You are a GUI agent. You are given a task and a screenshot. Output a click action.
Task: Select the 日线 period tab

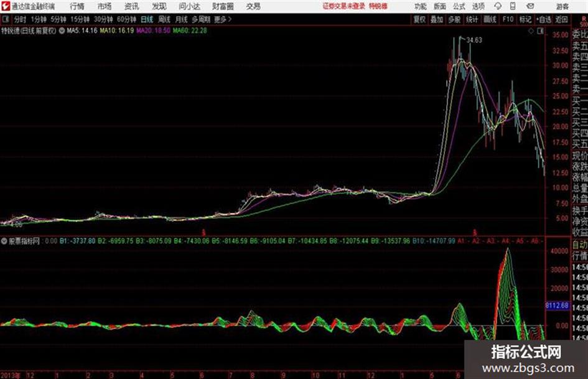point(147,19)
